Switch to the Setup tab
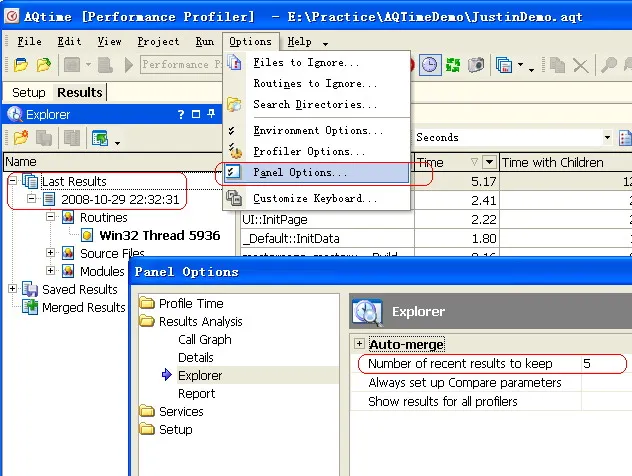The image size is (632, 476). (x=29, y=92)
